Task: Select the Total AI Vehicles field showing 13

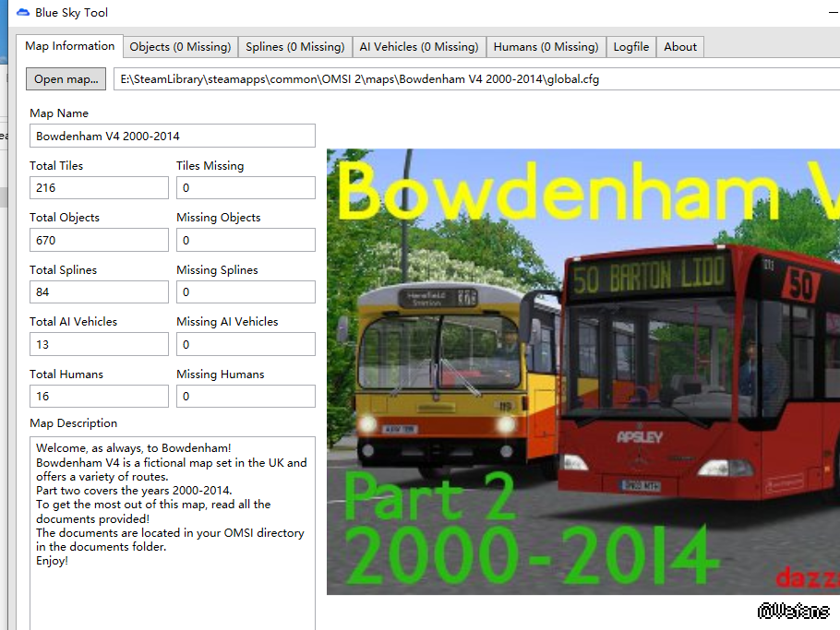Action: click(99, 344)
